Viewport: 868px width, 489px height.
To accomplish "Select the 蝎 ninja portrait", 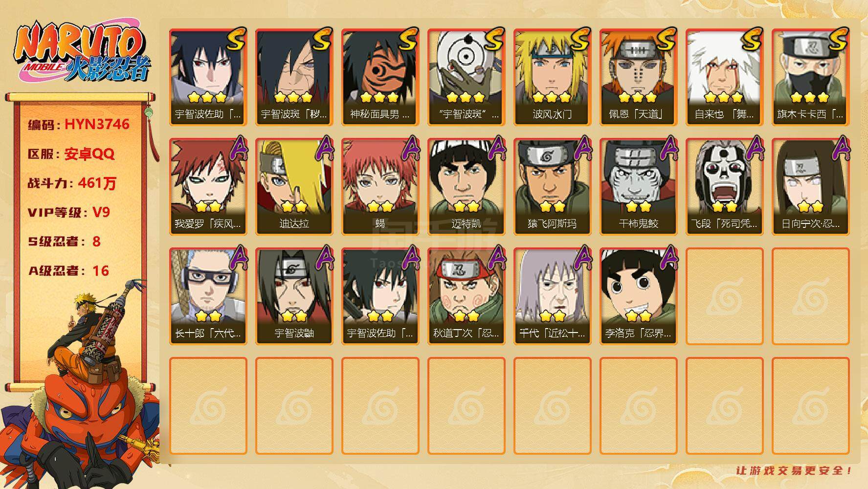I will 380,187.
